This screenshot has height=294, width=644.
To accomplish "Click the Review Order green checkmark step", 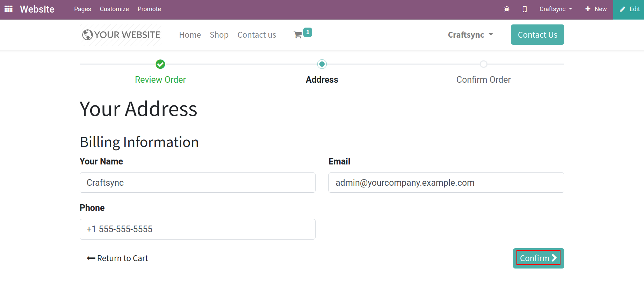I will (160, 64).
